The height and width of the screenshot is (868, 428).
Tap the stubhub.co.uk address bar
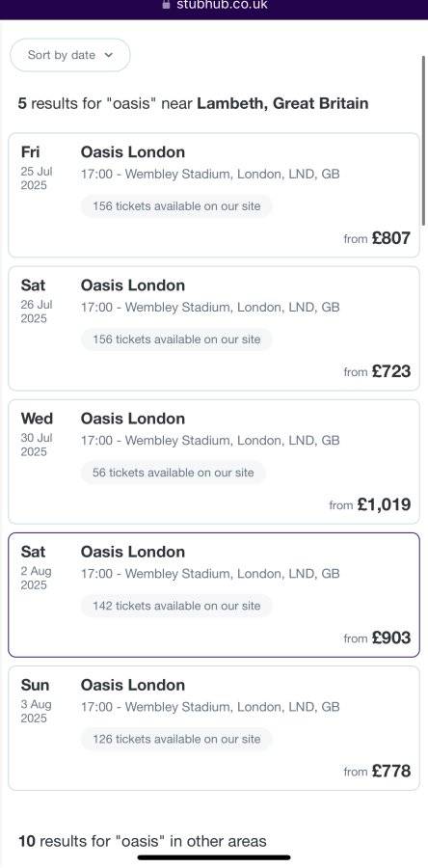click(x=214, y=5)
